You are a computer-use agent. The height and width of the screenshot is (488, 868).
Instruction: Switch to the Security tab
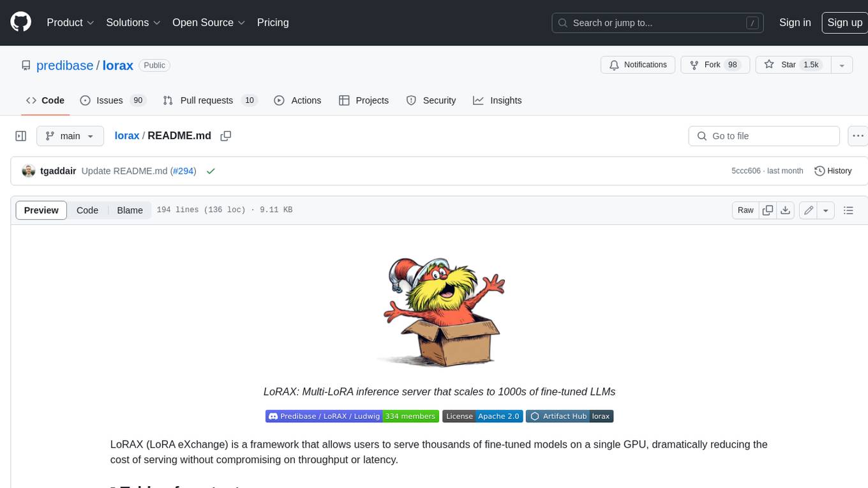tap(431, 100)
